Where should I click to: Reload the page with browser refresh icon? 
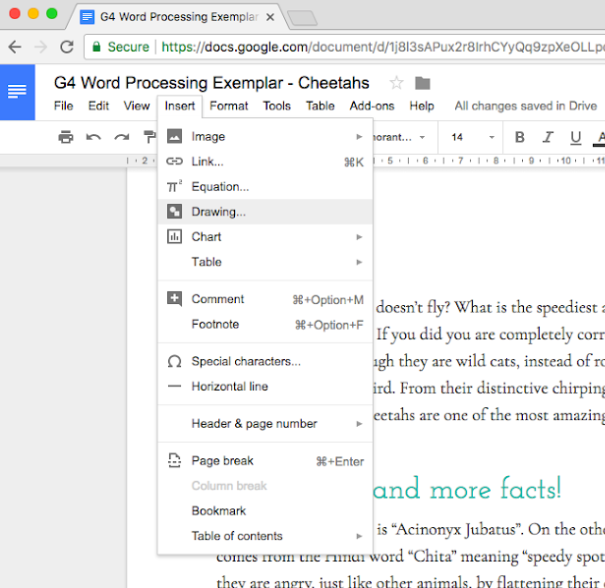(x=67, y=47)
